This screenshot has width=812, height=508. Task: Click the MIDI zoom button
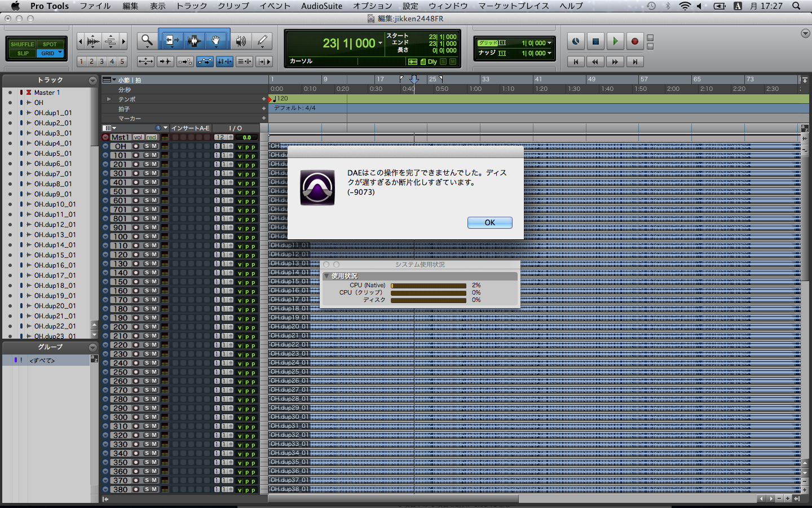(111, 41)
